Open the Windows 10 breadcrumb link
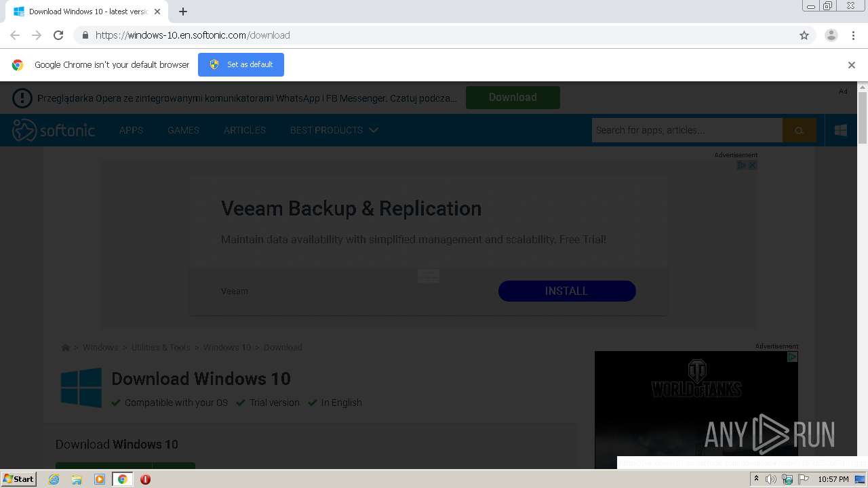 point(227,347)
